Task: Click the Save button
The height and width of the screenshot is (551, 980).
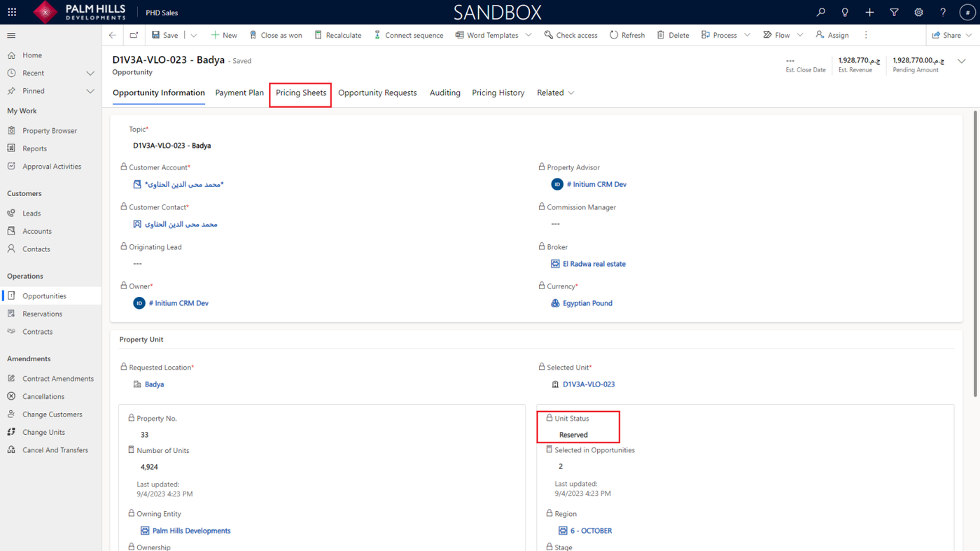Action: coord(165,35)
